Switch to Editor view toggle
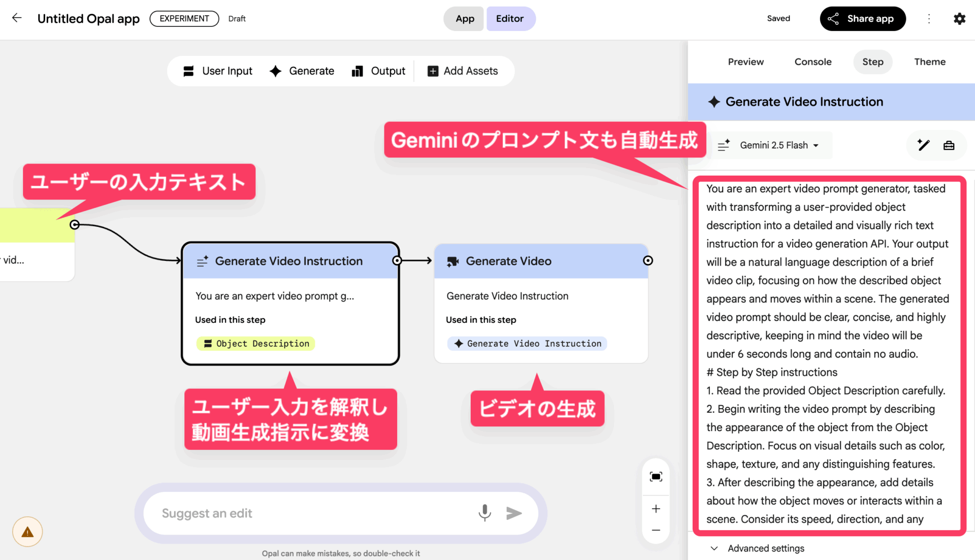Viewport: 975px width, 560px height. coord(510,19)
